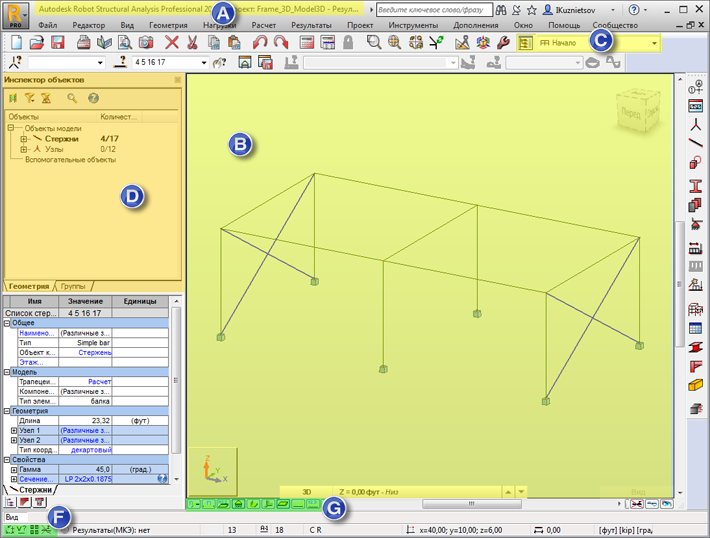Click the scissors Cut icon
Image resolution: width=710 pixels, height=538 pixels.
click(192, 43)
